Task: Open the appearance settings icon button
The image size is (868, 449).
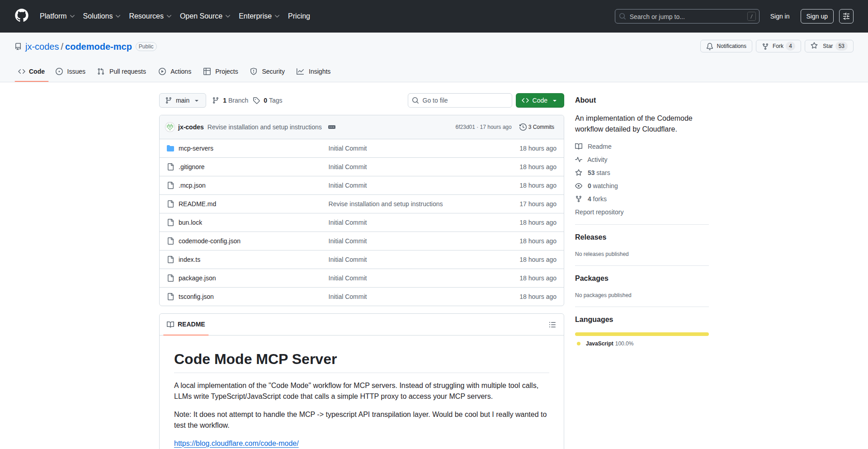Action: [x=846, y=16]
